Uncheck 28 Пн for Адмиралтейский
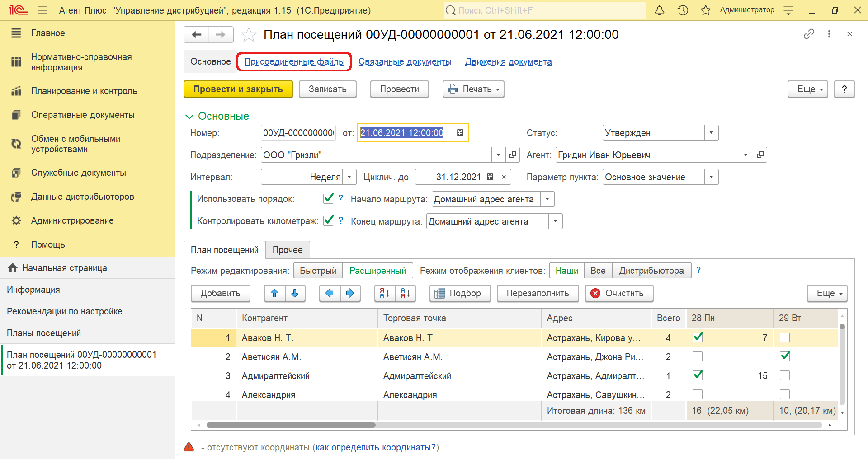This screenshot has width=868, height=459. click(x=698, y=375)
